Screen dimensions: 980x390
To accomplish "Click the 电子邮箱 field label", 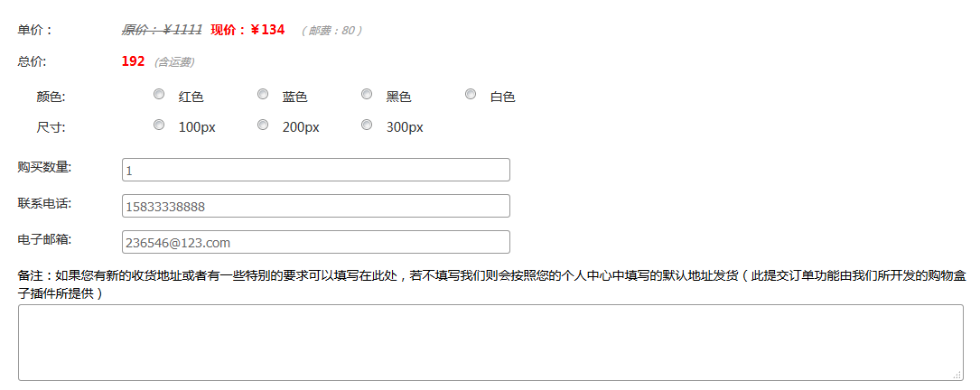I will pos(44,239).
